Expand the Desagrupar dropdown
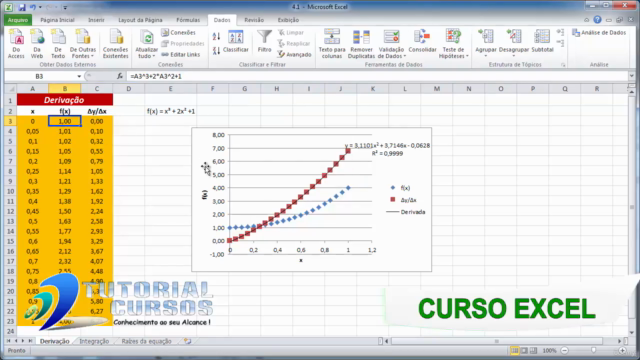640x360 pixels. [514, 44]
